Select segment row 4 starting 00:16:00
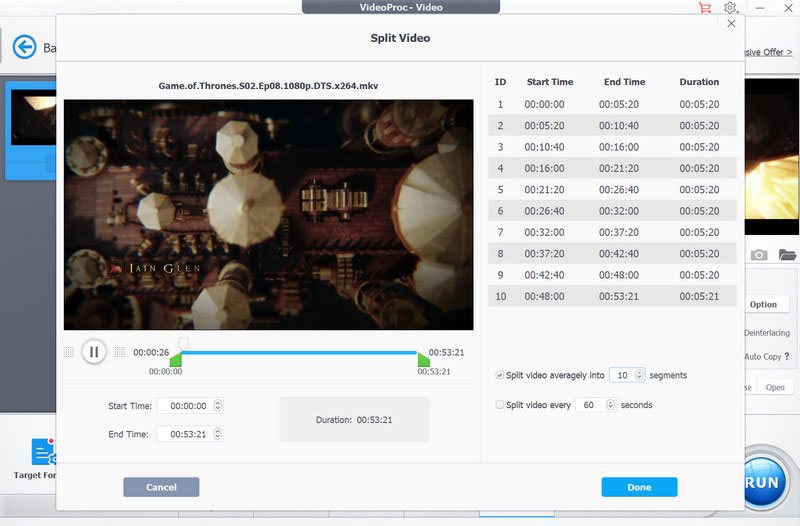Screen dimensions: 800x526 tap(612, 168)
